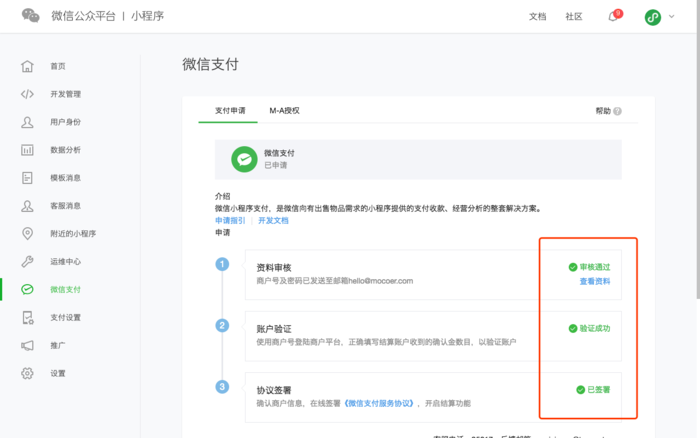Screen dimensions: 700x438
Task: Click the 已签署 green check icon
Action: (x=580, y=390)
